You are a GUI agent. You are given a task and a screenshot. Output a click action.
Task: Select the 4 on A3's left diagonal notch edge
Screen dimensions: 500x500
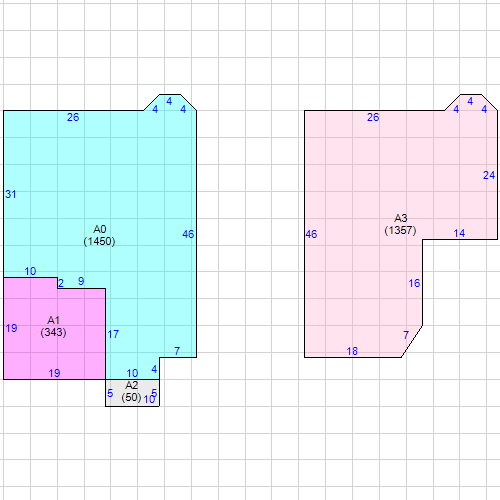pos(456,109)
